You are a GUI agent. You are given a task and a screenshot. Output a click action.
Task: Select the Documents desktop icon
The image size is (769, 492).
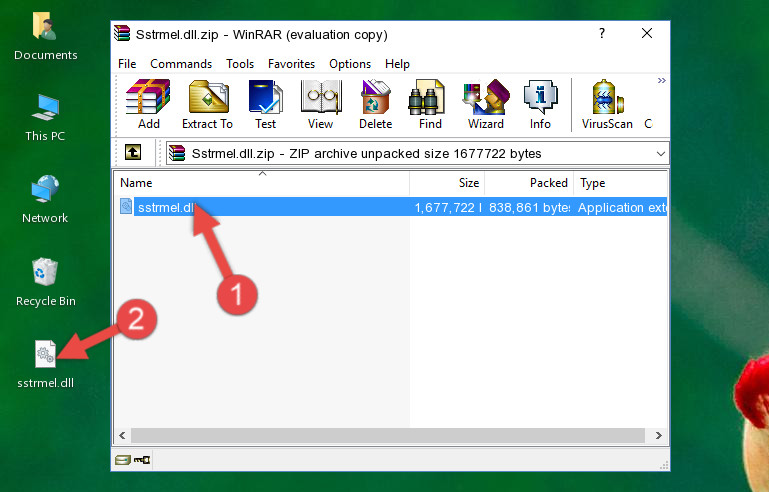tap(46, 36)
